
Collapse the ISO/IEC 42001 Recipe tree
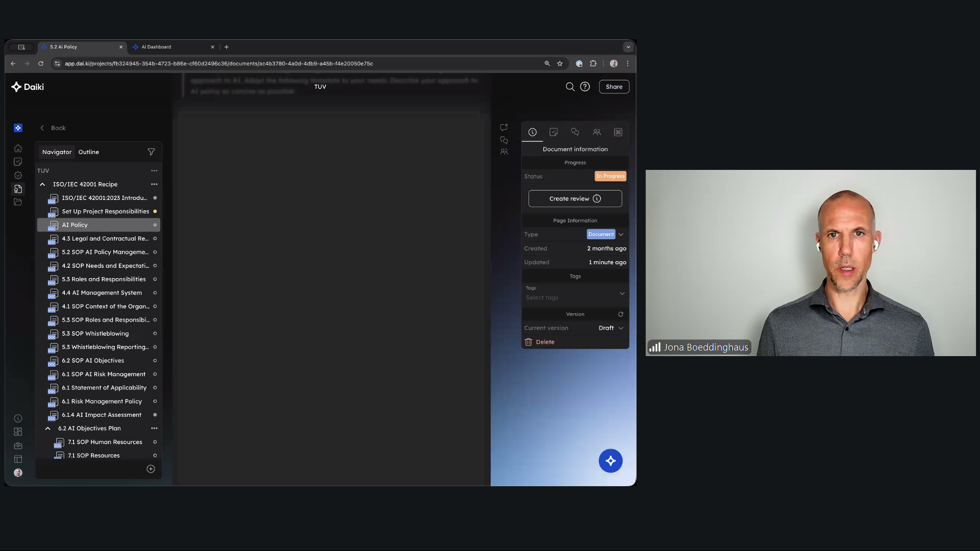42,184
